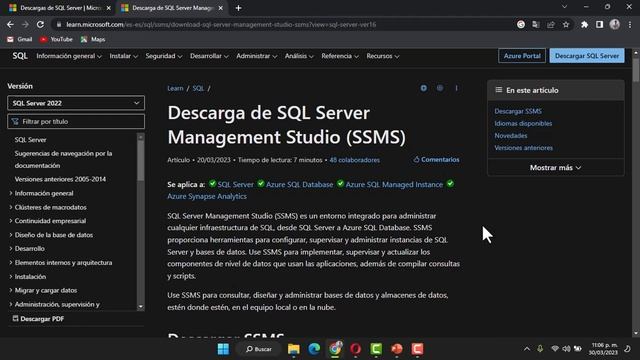This screenshot has height=360, width=640.
Task: Click the share page icon in address bar
Action: click(551, 24)
